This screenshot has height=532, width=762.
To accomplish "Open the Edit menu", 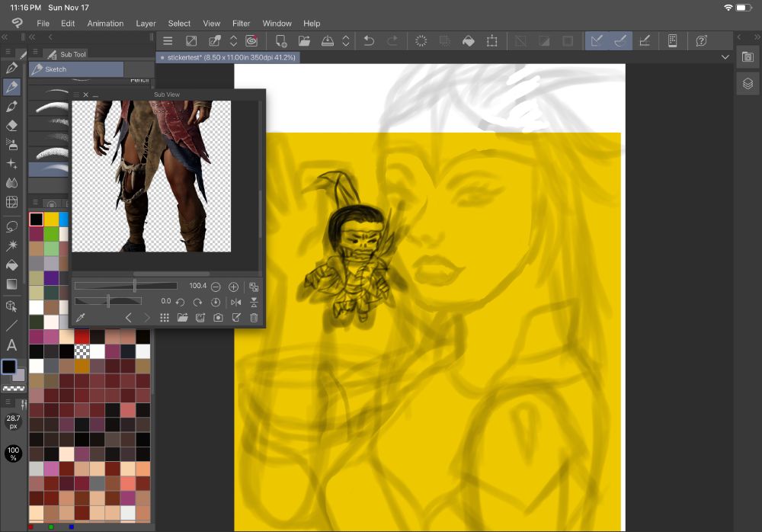I will (68, 24).
